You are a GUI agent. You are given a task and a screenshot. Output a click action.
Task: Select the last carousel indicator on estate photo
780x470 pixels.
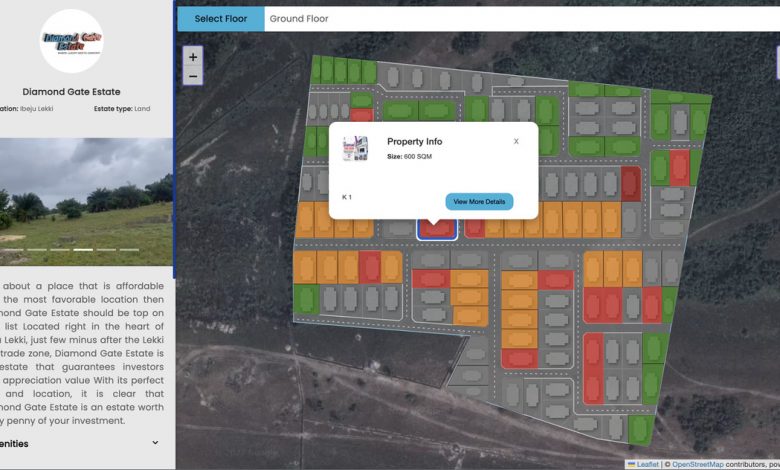point(129,249)
